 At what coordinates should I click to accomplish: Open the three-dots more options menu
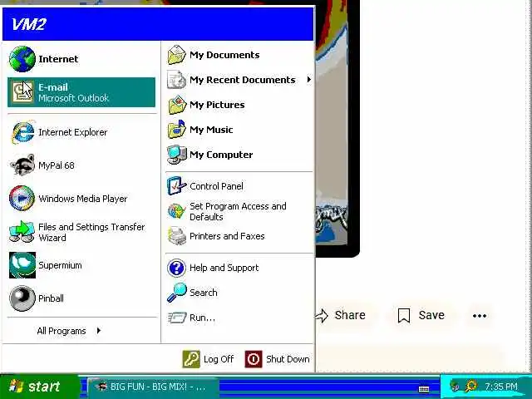(x=480, y=316)
